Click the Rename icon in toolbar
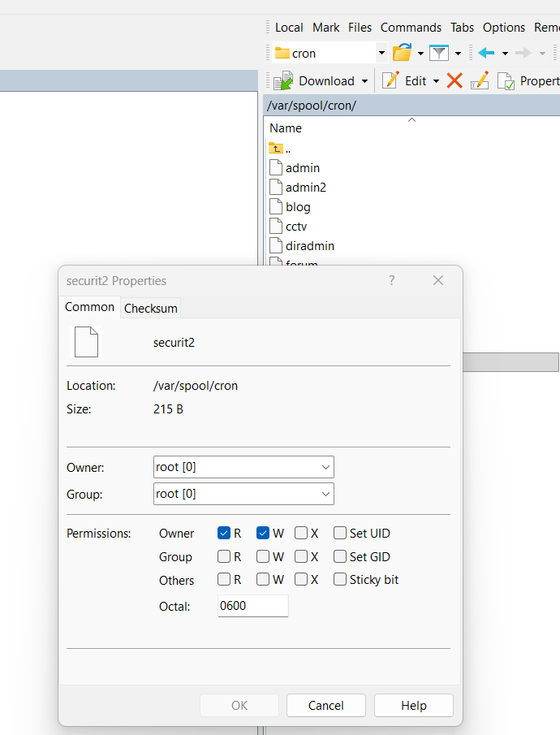The height and width of the screenshot is (735, 560). (480, 80)
